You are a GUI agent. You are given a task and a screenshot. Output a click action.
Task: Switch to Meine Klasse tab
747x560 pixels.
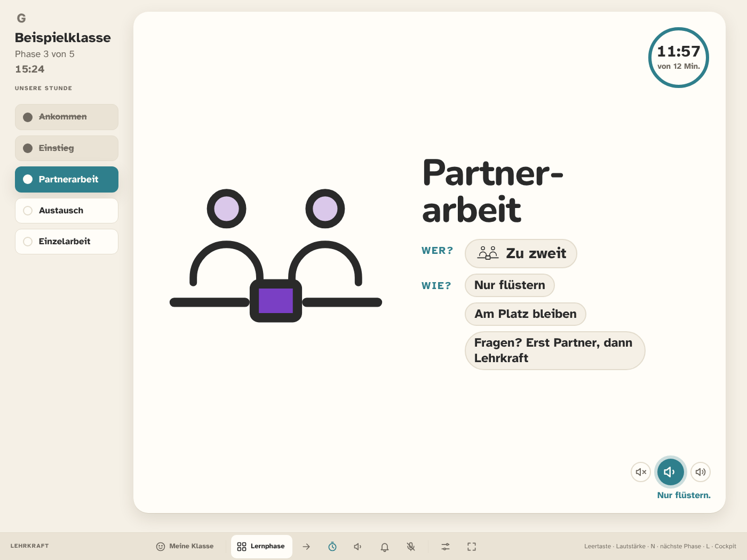click(x=185, y=546)
